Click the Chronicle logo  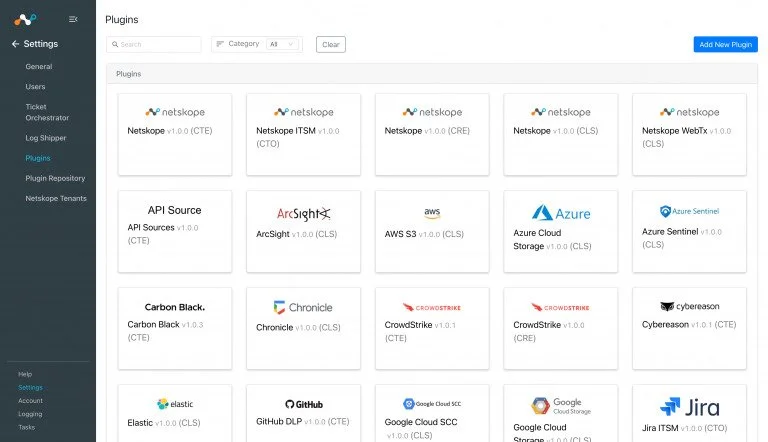point(303,307)
